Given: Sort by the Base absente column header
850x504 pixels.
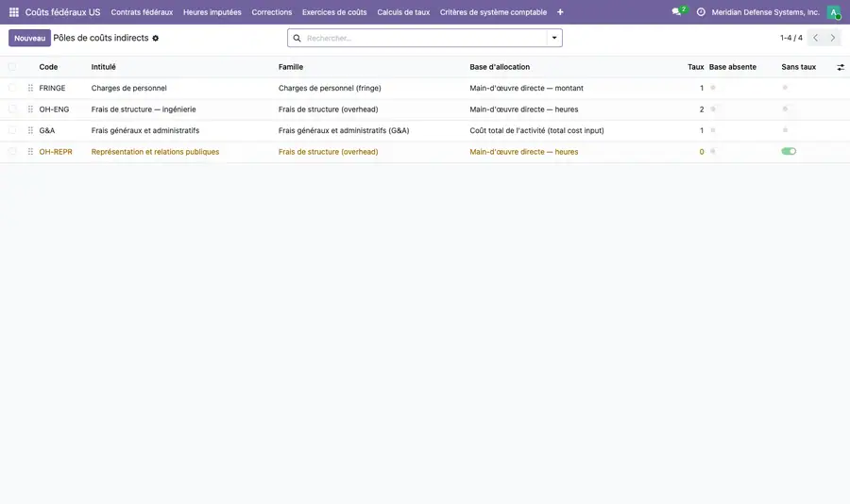Looking at the screenshot, I should (732, 67).
